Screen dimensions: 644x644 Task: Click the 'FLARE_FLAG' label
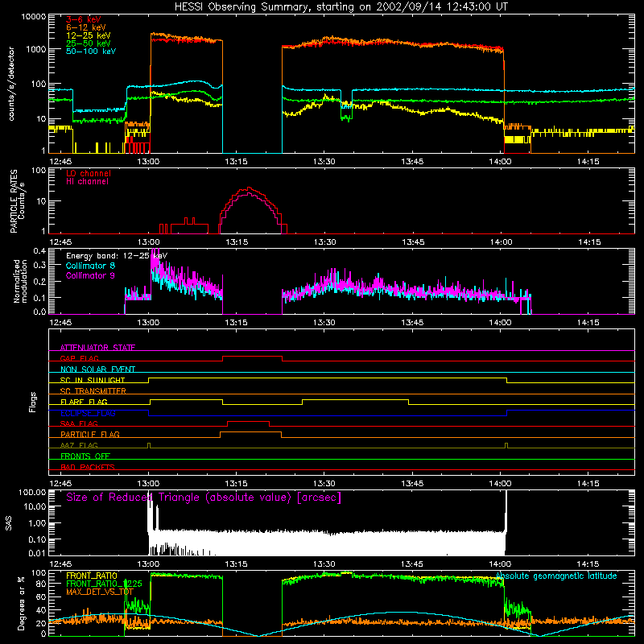[84, 402]
